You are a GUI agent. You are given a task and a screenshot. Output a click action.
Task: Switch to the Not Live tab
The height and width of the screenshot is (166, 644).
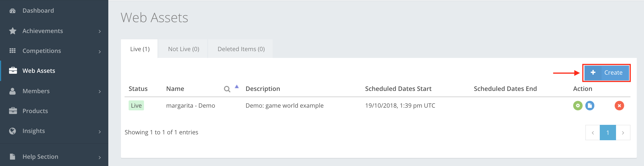183,49
